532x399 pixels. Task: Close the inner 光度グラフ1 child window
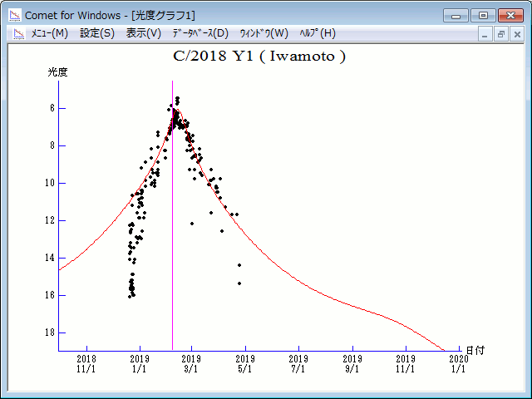tap(517, 34)
